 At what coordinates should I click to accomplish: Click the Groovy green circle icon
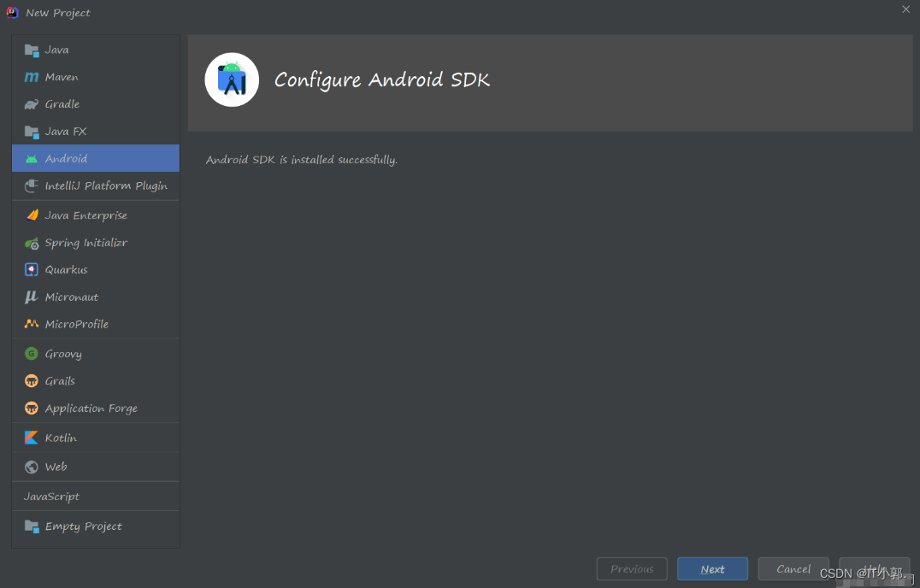(32, 354)
